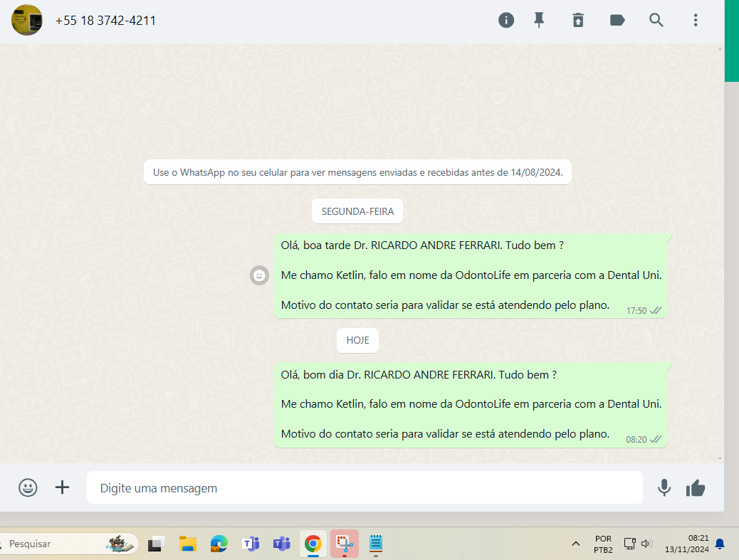Image resolution: width=739 pixels, height=560 pixels.
Task: Open the clock showing 08:21 13/11/2024
Action: pos(687,544)
